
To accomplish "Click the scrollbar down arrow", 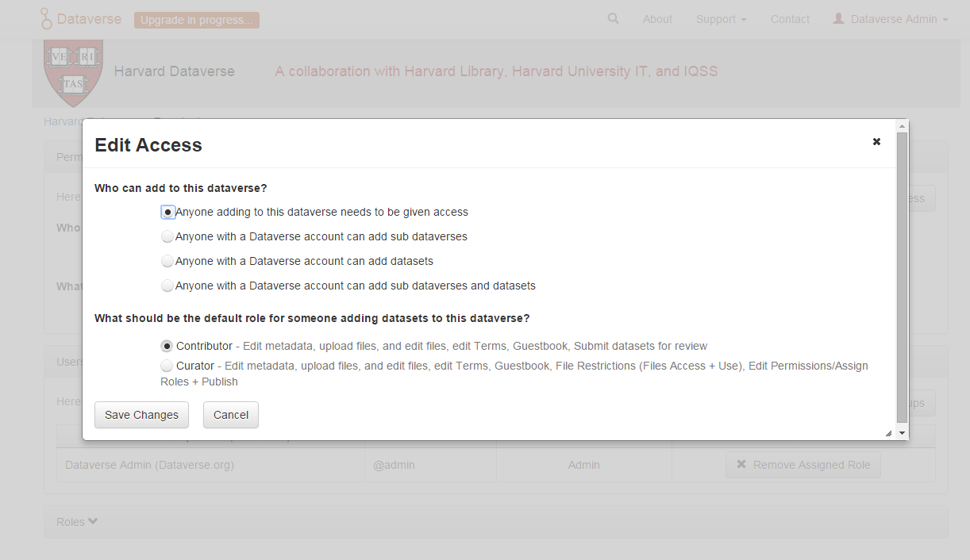I will (902, 432).
